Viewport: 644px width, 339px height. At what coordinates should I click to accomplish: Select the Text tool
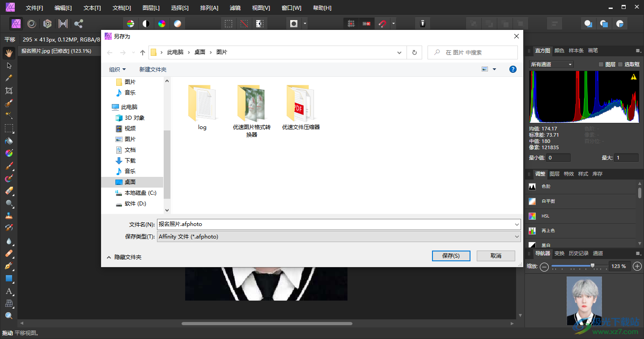8,291
